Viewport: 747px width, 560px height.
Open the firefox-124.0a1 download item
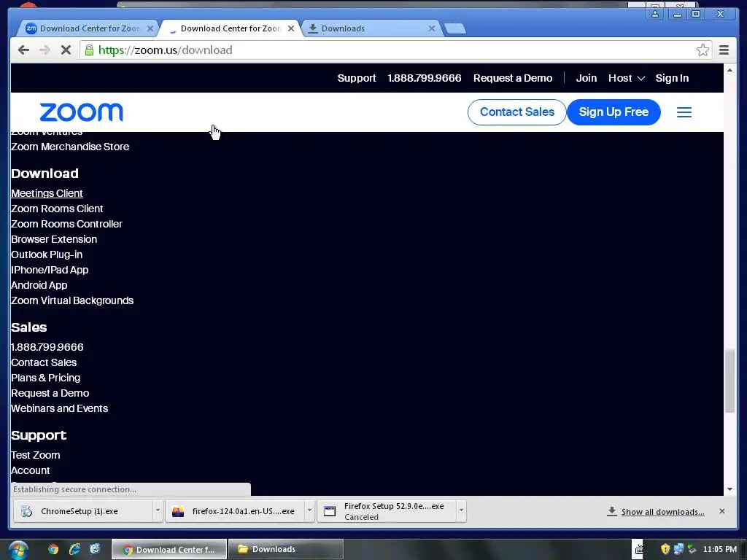click(x=234, y=511)
